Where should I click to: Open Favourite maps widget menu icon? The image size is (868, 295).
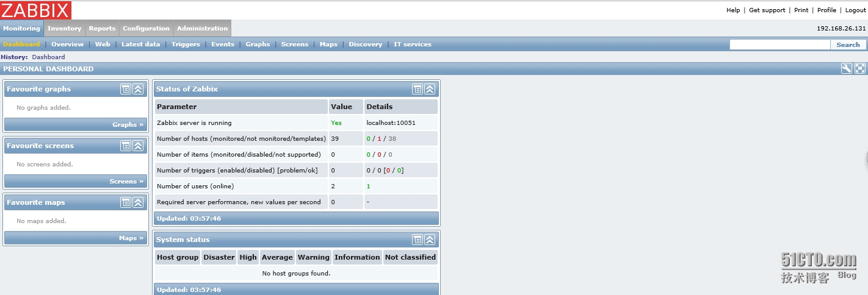[126, 202]
